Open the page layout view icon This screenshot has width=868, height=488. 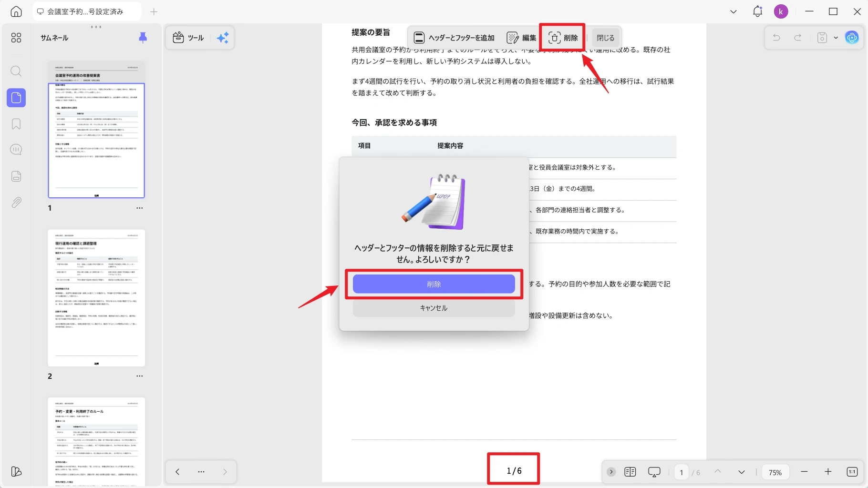pyautogui.click(x=630, y=472)
